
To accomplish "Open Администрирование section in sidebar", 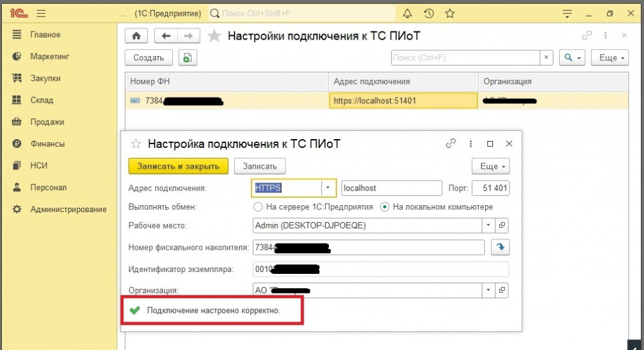I will pos(68,209).
